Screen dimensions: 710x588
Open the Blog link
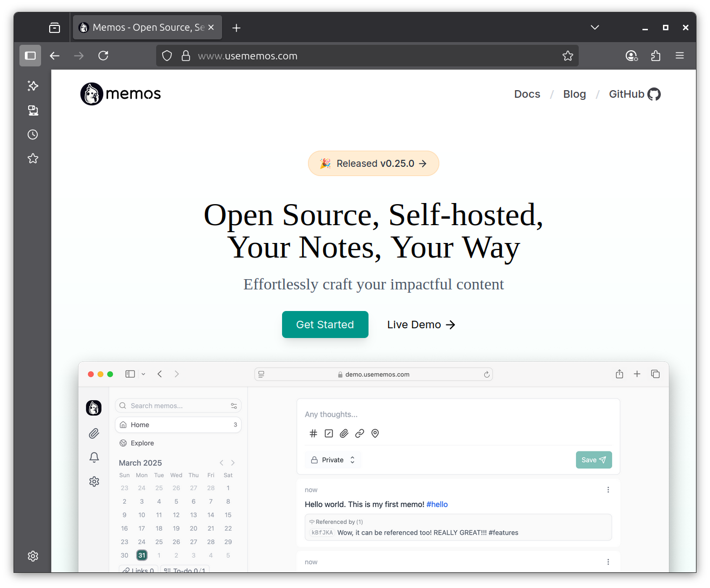574,94
